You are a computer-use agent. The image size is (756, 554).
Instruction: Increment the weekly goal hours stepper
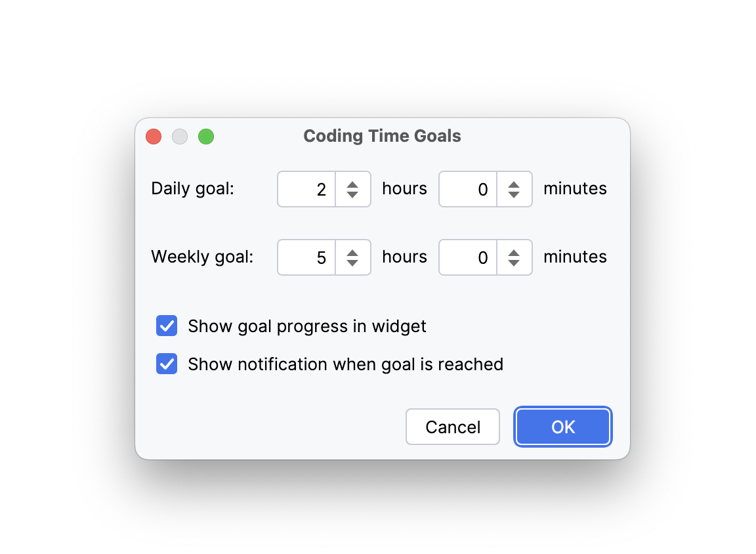coord(353,253)
